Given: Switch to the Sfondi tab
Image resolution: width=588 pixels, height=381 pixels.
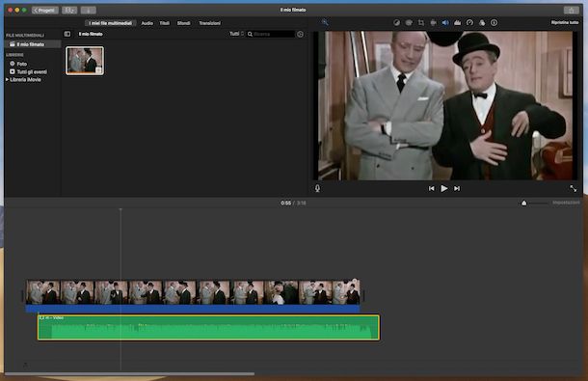Looking at the screenshot, I should point(184,23).
